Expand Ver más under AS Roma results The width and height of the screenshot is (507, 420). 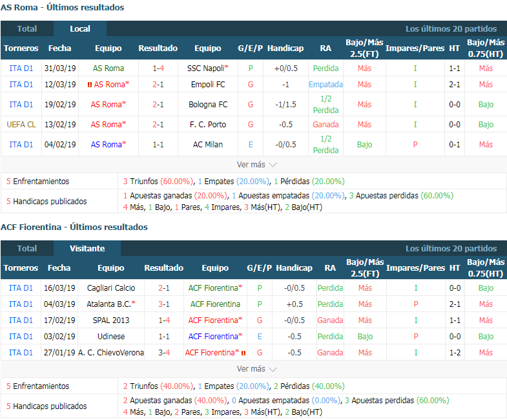(256, 165)
